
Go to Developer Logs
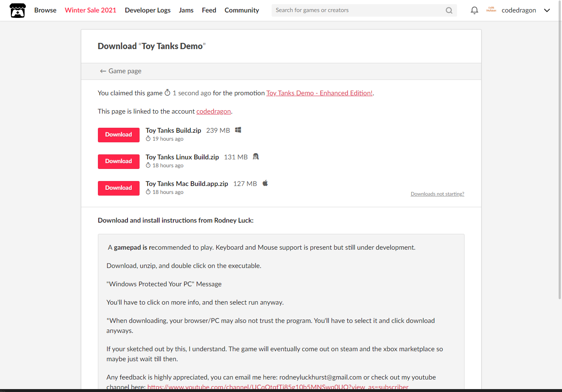pyautogui.click(x=147, y=10)
